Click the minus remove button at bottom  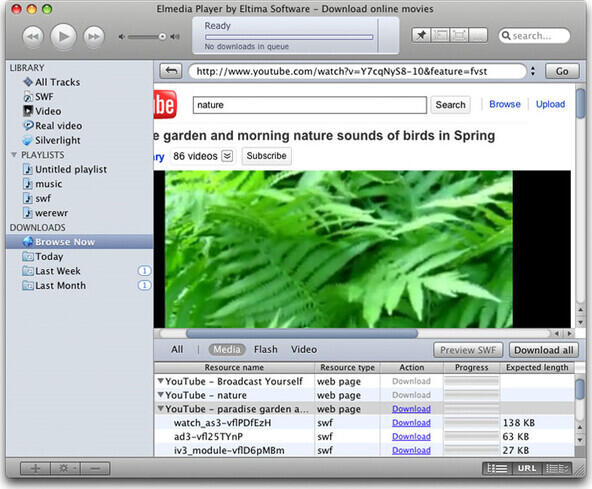[95, 469]
